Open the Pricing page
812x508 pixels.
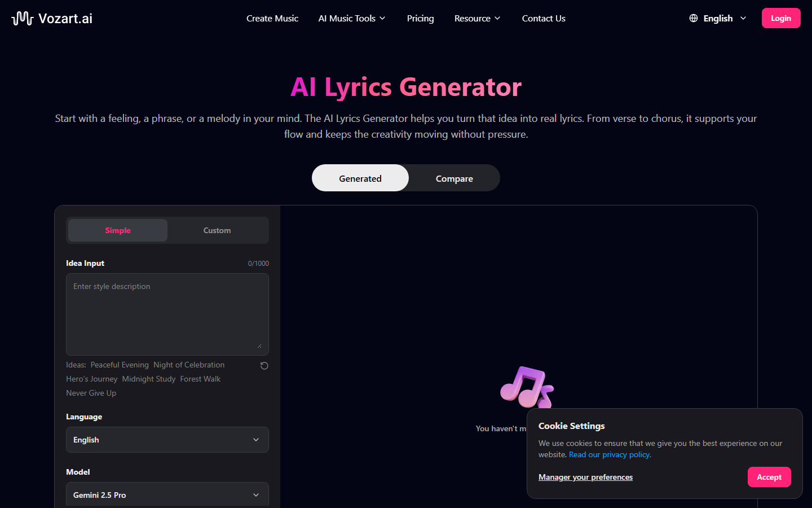click(420, 18)
